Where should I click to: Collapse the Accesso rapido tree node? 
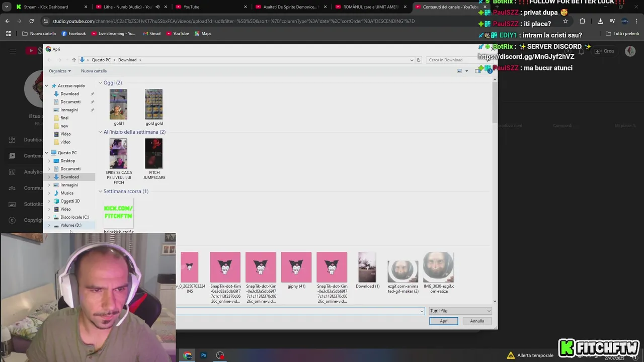click(47, 85)
